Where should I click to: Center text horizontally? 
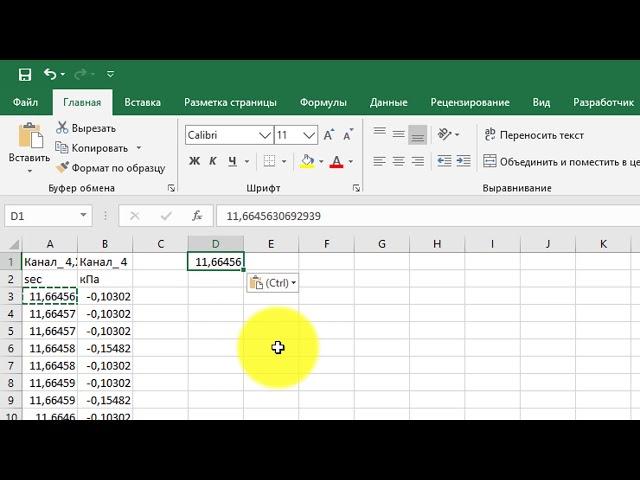click(398, 161)
